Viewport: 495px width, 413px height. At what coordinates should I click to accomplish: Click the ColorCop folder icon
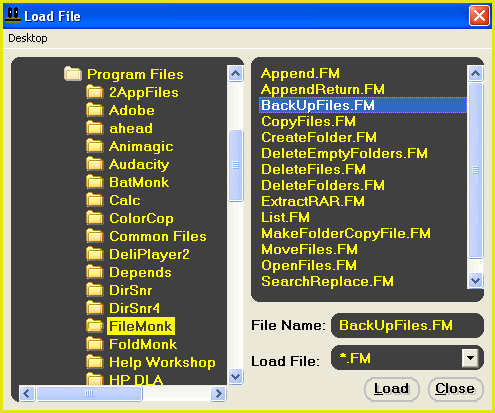click(x=95, y=218)
